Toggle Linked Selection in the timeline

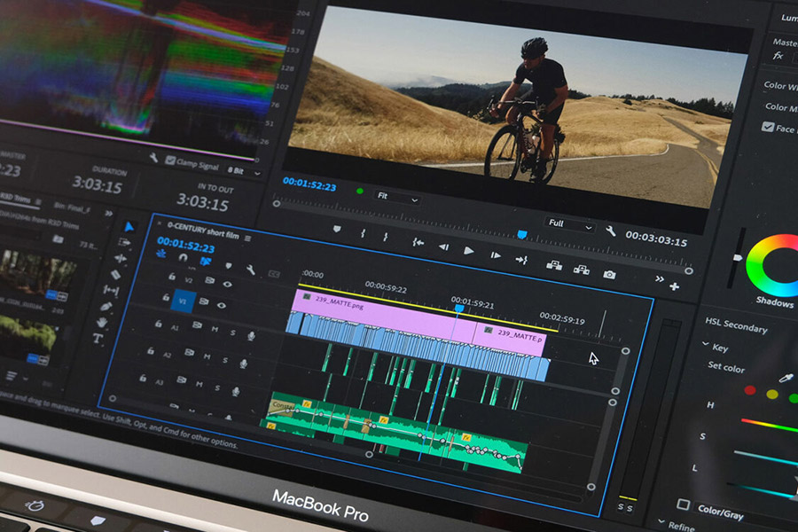205,262
